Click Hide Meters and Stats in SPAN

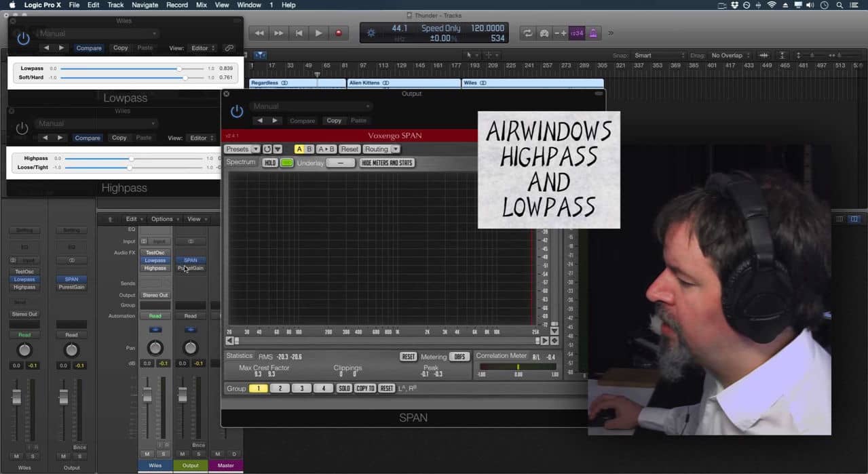[x=386, y=163]
